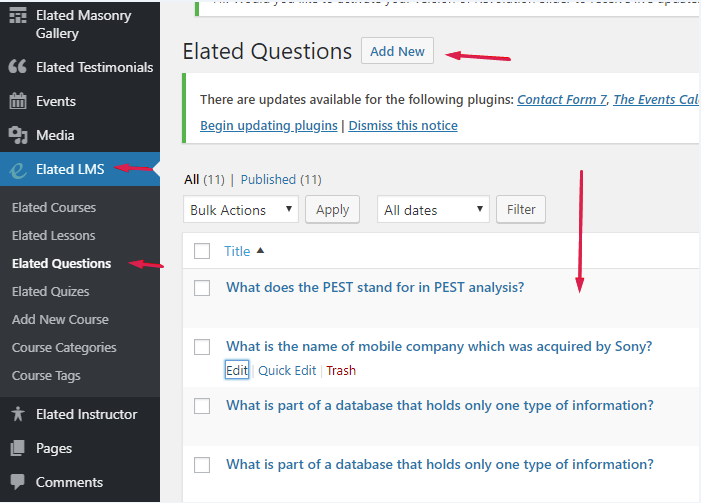Click Begin updating plugins link

[269, 125]
